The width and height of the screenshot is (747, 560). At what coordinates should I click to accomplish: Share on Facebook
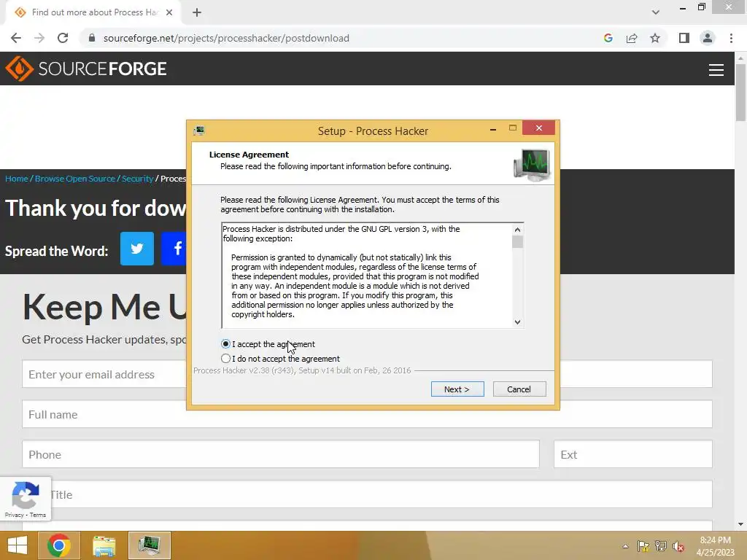tap(174, 248)
